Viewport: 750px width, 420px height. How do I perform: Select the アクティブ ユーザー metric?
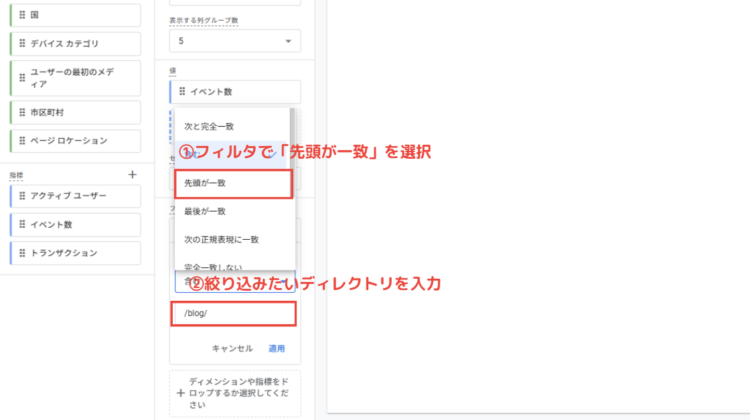coord(75,196)
